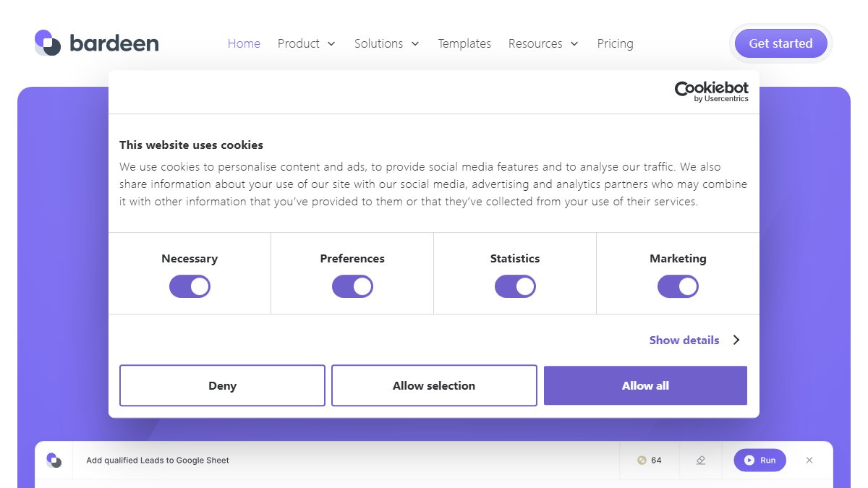Screen dimensions: 868x488
Task: Accept cookies with Allow all
Action: tap(645, 385)
